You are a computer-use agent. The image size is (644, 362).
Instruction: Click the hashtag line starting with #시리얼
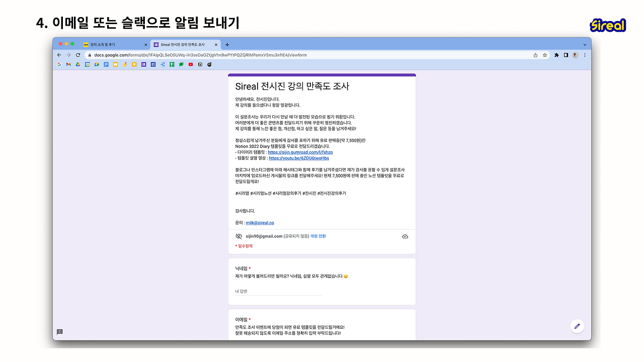pyautogui.click(x=290, y=194)
